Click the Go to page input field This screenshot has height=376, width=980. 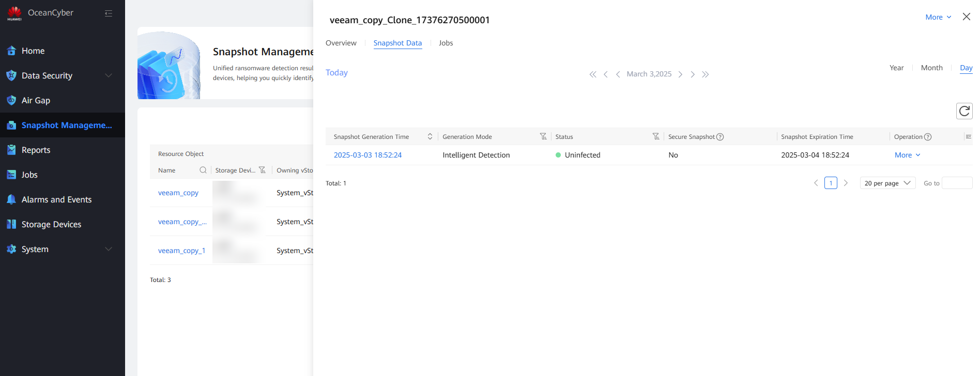(957, 183)
